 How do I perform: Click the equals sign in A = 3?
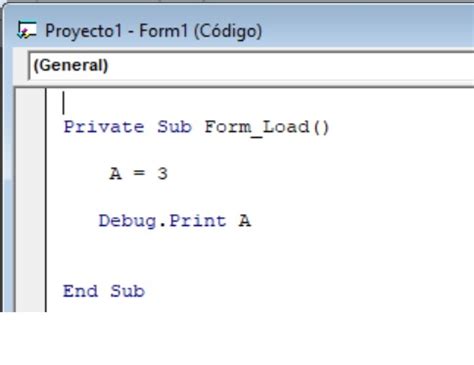(139, 173)
